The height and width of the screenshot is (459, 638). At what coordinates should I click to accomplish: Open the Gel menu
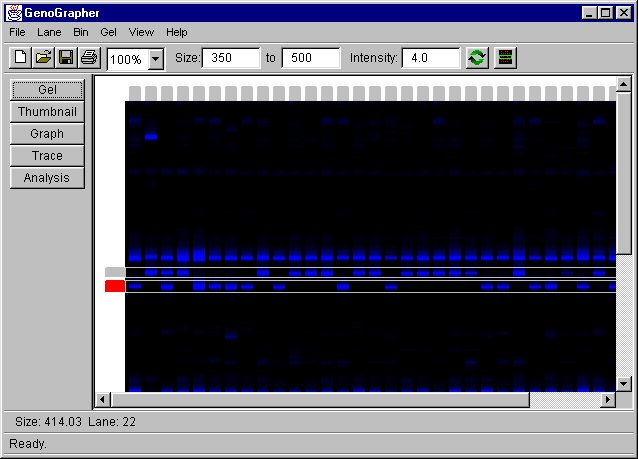click(109, 32)
